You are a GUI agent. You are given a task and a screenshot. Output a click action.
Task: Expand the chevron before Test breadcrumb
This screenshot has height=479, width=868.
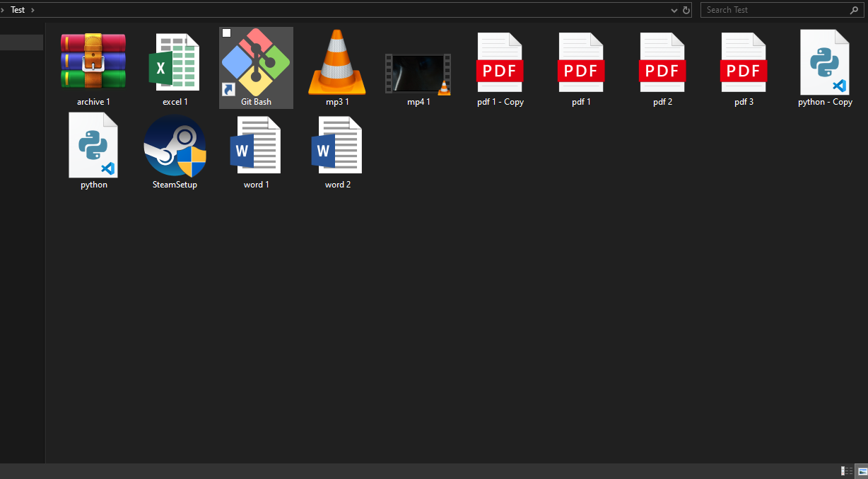[2, 10]
